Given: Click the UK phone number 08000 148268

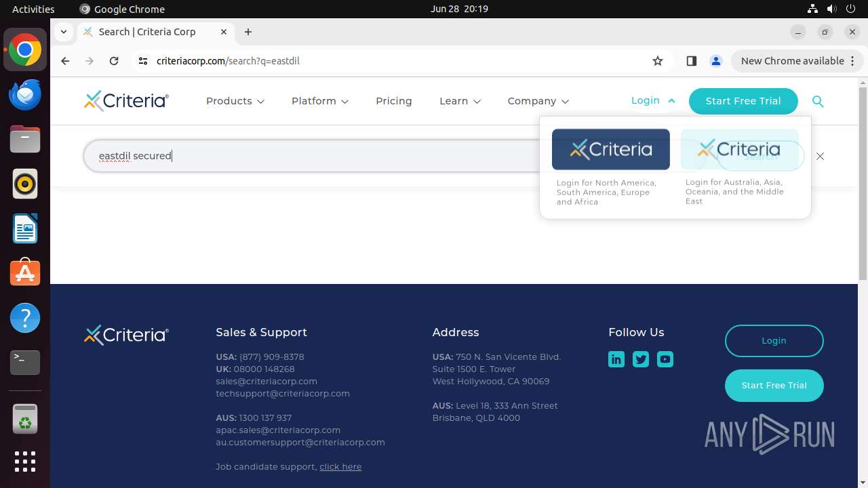Looking at the screenshot, I should (264, 369).
